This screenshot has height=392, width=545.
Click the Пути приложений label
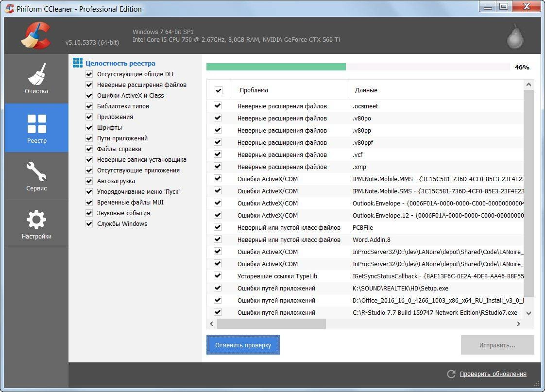[122, 138]
